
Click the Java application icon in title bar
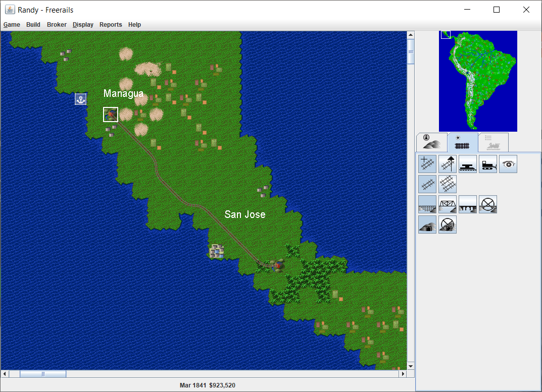10,10
